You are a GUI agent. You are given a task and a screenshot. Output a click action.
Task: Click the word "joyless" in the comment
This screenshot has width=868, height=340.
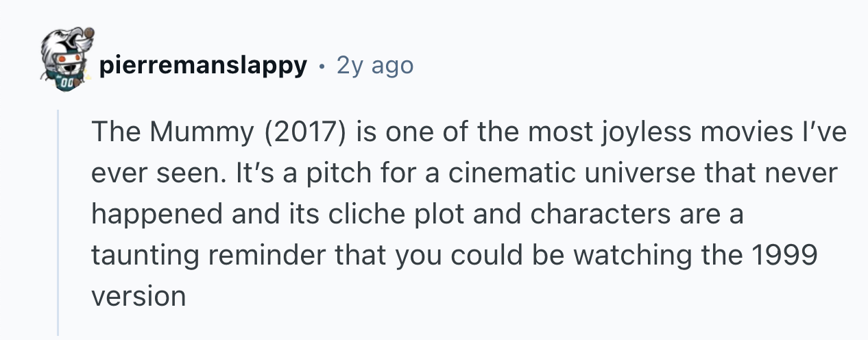pyautogui.click(x=643, y=134)
